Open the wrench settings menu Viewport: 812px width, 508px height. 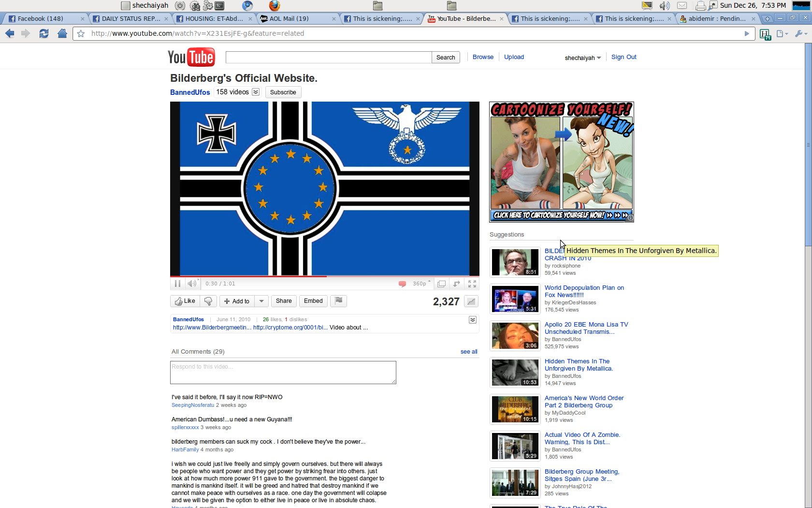[801, 33]
